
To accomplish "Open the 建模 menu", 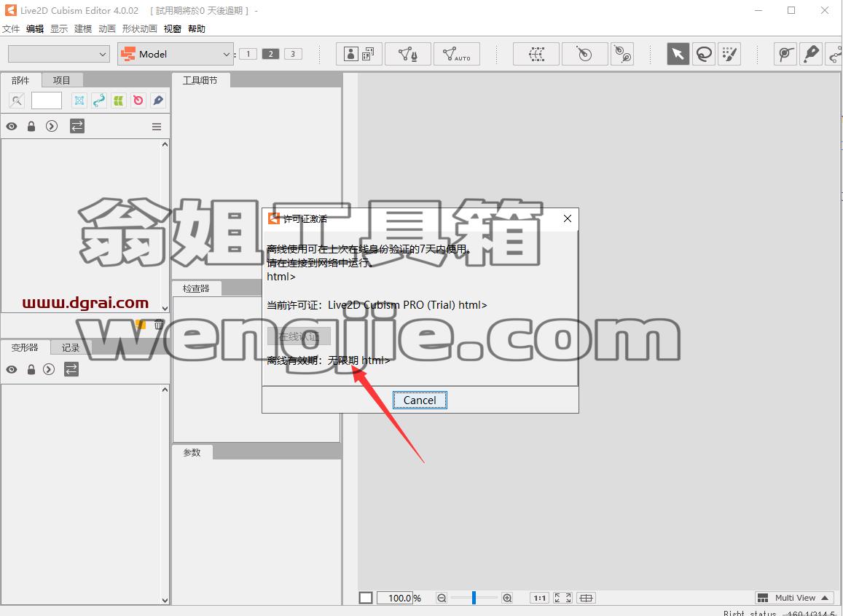I will click(x=83, y=29).
